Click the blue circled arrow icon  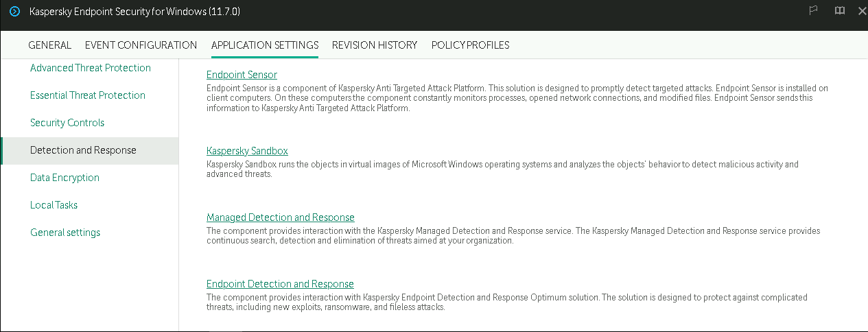tap(14, 12)
